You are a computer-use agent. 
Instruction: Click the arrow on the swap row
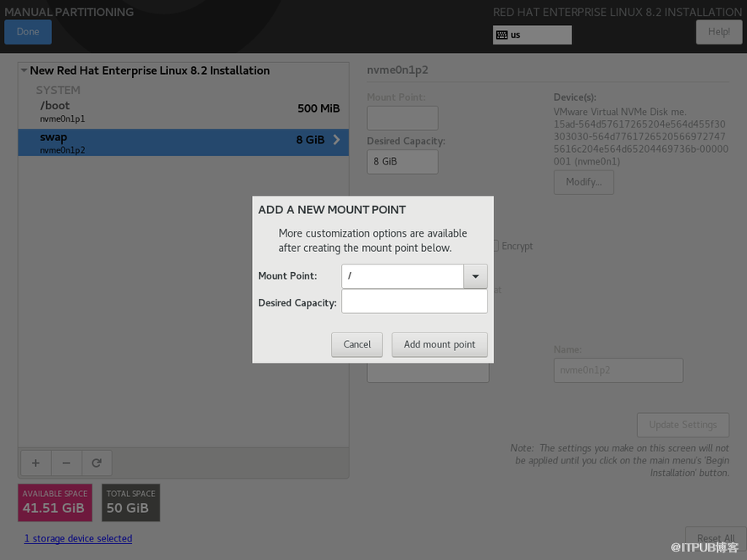coord(337,140)
